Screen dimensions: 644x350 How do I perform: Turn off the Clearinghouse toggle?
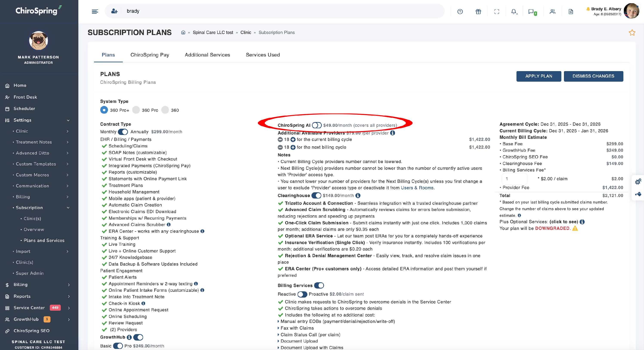click(316, 195)
